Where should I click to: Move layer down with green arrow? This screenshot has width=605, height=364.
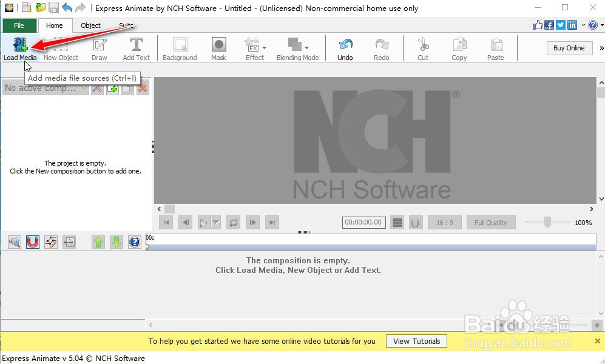[117, 242]
